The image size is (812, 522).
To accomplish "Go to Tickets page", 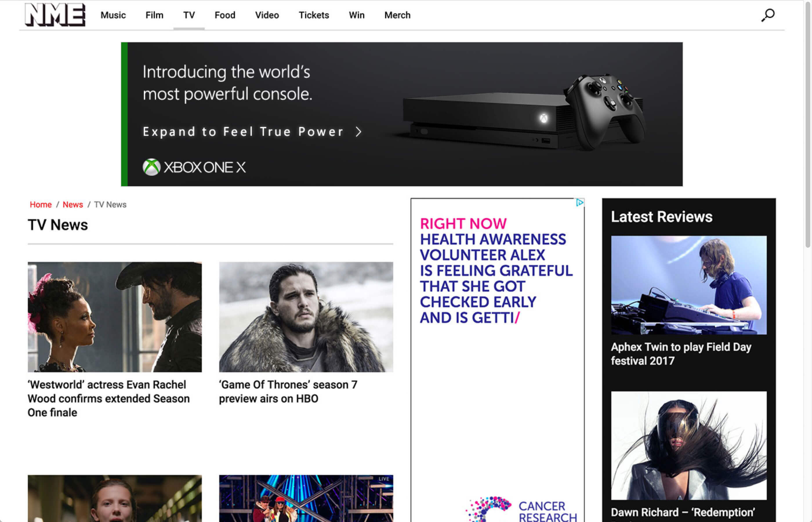I will pos(314,15).
